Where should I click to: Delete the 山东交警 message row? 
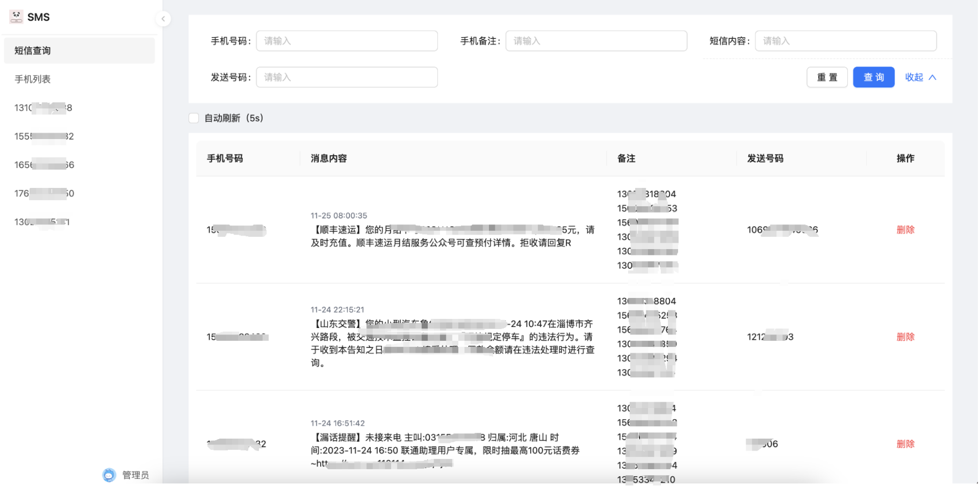click(905, 337)
